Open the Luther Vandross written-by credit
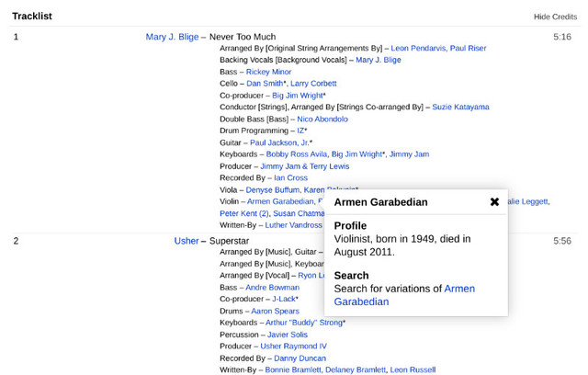Viewport: 588px width, 375px height. [x=293, y=225]
